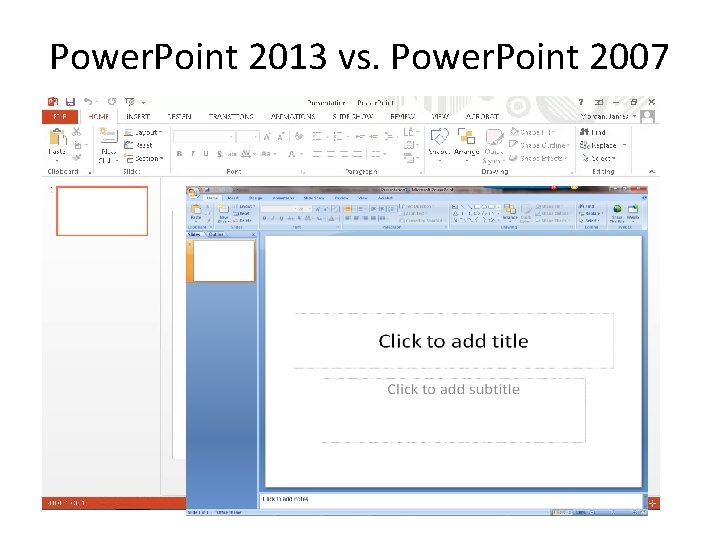Click Help question mark in PowerPoint 2013
The width and height of the screenshot is (720, 540).
tap(581, 102)
